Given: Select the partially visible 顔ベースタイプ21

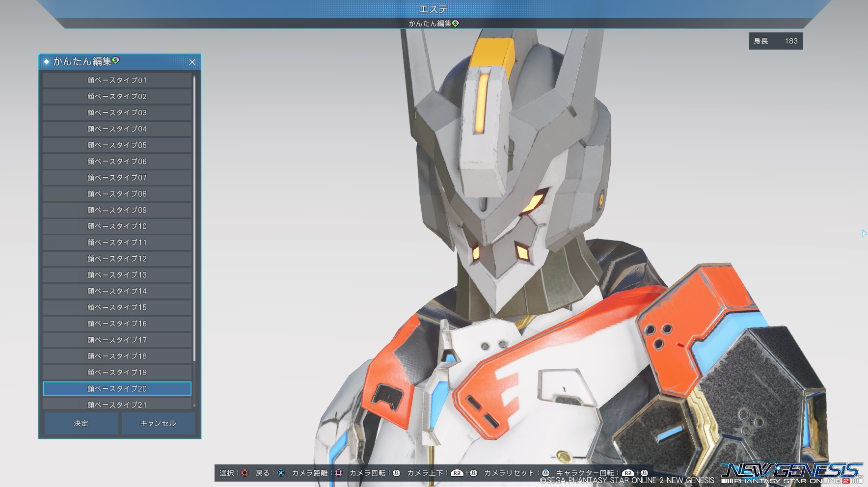Looking at the screenshot, I should (117, 404).
